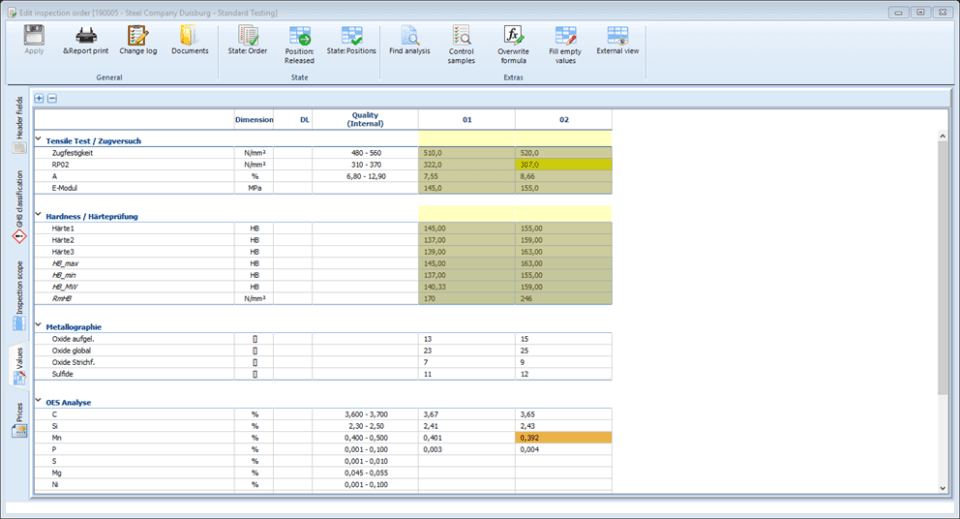Image resolution: width=960 pixels, height=519 pixels.
Task: Click the Oxide Strichf. row label
Action: tap(73, 362)
